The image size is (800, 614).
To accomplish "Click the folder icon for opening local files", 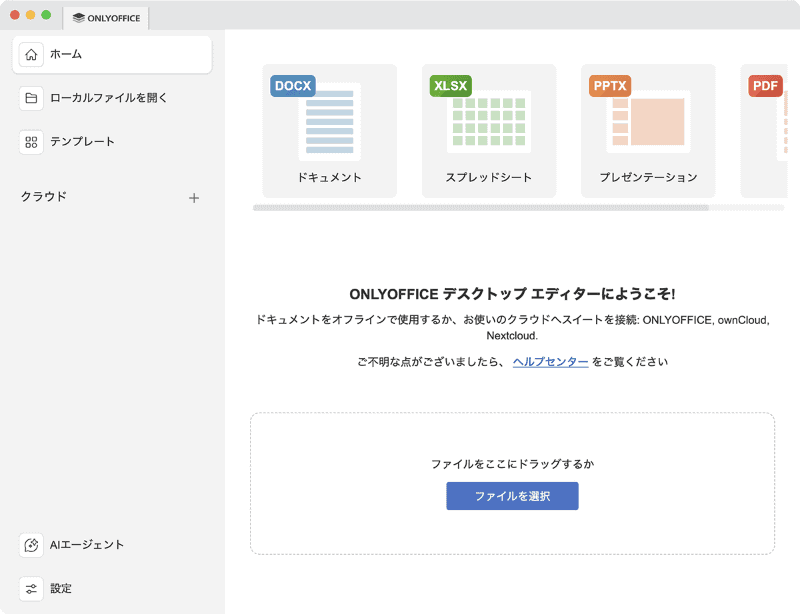I will [31, 98].
